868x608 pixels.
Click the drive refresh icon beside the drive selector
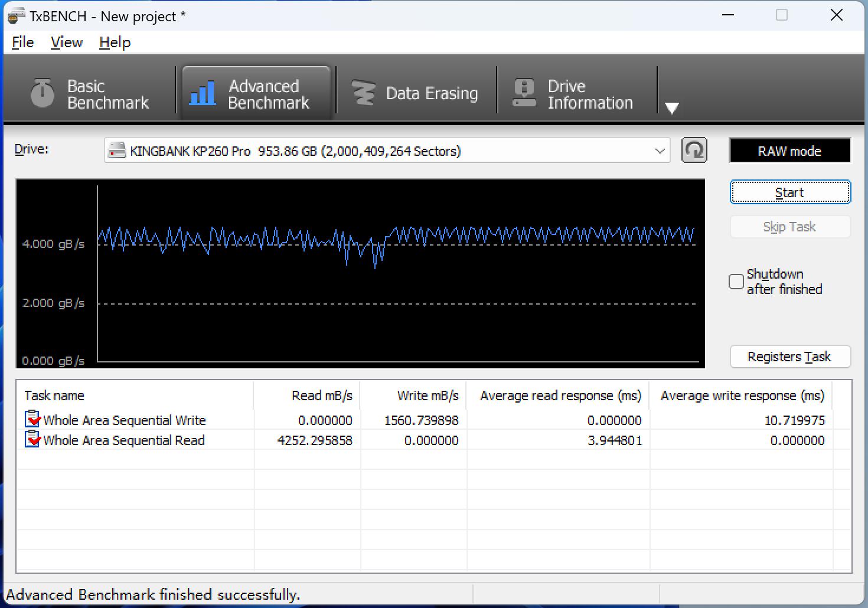click(694, 150)
